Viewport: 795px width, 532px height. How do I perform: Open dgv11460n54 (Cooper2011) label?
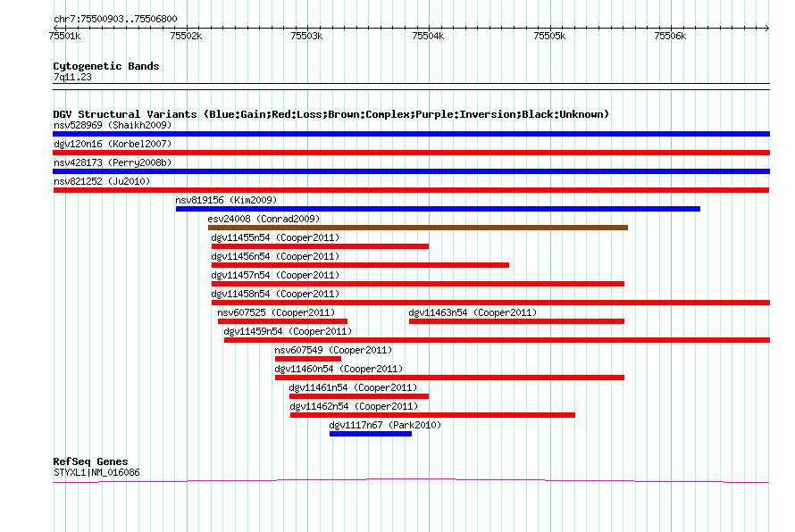click(x=339, y=369)
